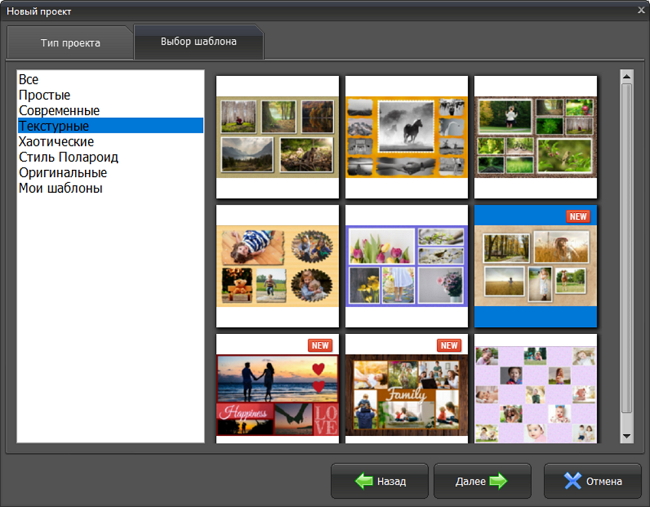Choose the Оригинальные category
This screenshot has height=507, width=650.
(x=110, y=172)
